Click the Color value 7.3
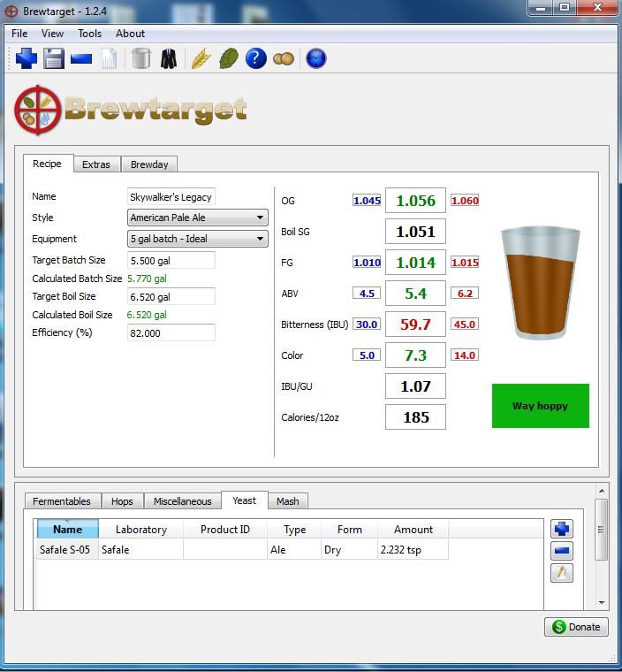The width and height of the screenshot is (622, 672). coord(415,355)
